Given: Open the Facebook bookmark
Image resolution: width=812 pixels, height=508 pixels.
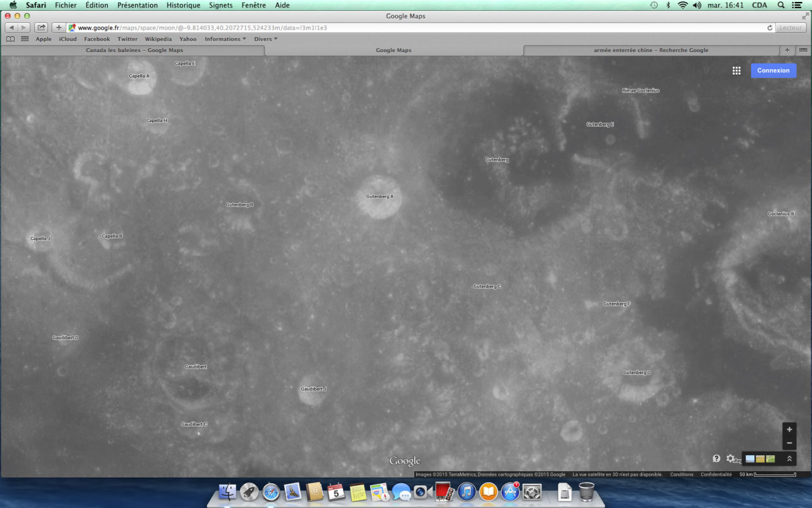Looking at the screenshot, I should [97, 39].
